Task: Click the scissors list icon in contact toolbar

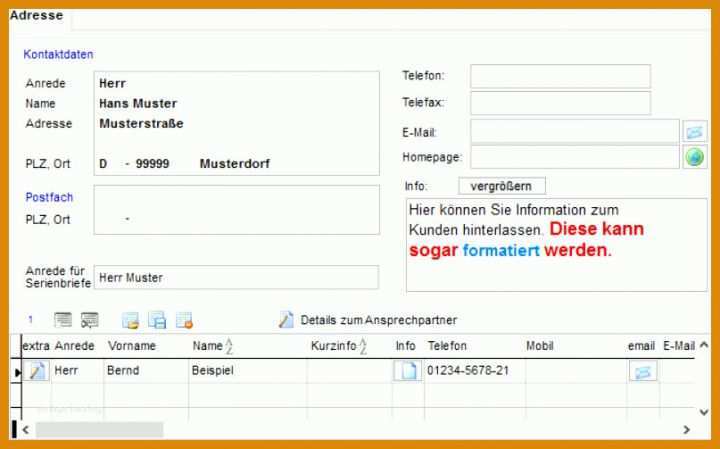Action: (x=90, y=320)
